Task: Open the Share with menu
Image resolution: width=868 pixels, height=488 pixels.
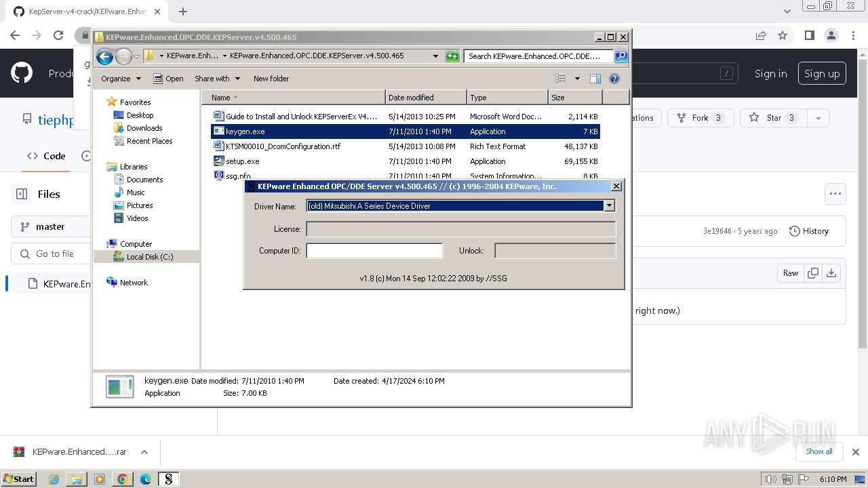Action: pyautogui.click(x=218, y=79)
